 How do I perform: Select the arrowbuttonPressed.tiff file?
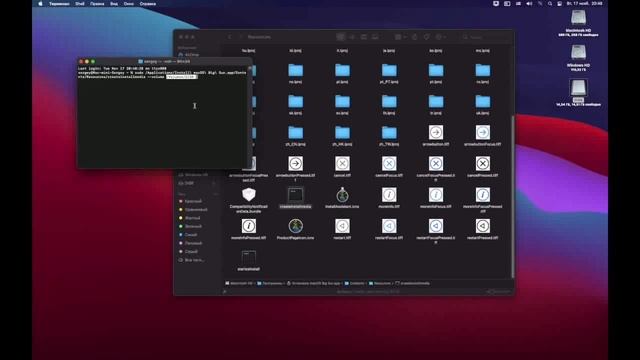296,168
